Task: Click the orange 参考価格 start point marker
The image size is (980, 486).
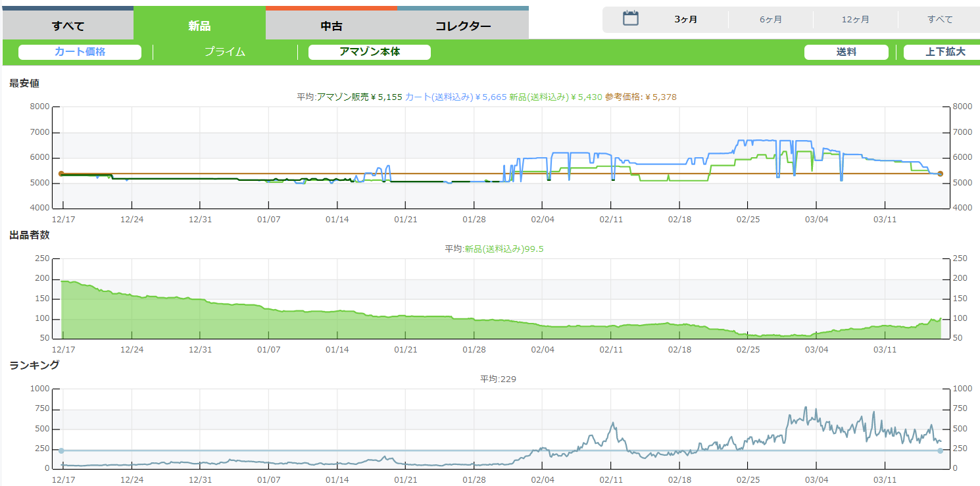Action: coord(61,174)
